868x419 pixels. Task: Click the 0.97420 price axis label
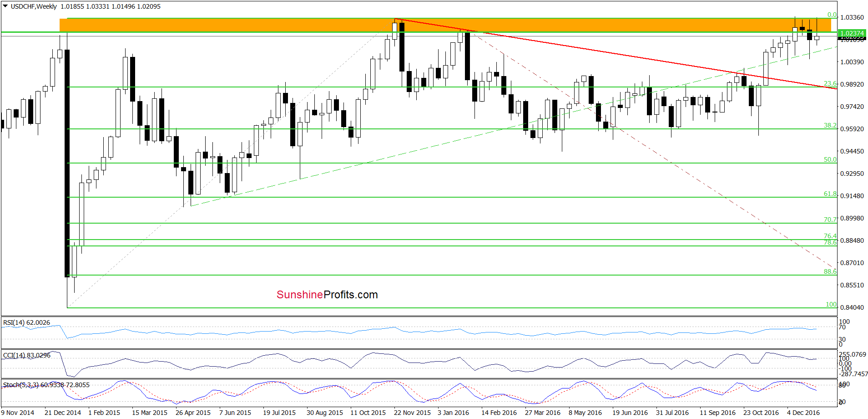[852, 107]
